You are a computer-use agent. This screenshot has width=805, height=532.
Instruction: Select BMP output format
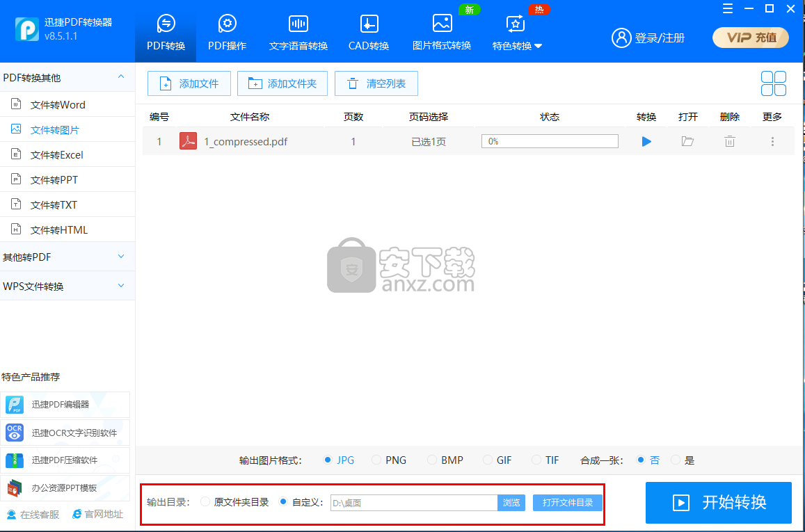click(x=445, y=460)
